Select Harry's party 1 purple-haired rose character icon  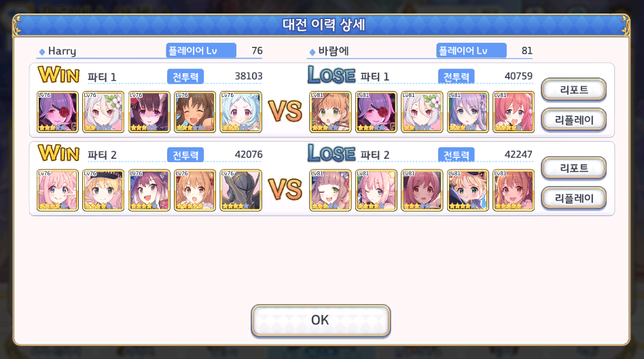58,112
